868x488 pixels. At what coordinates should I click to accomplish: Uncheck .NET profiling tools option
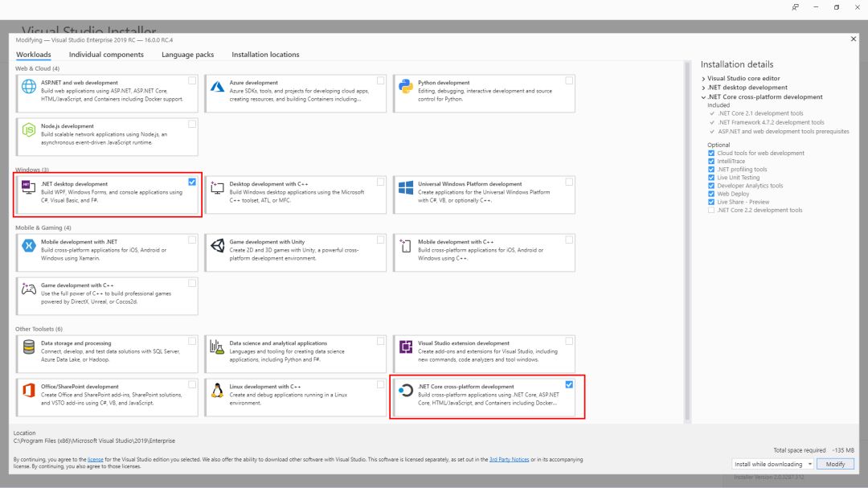[x=711, y=170]
